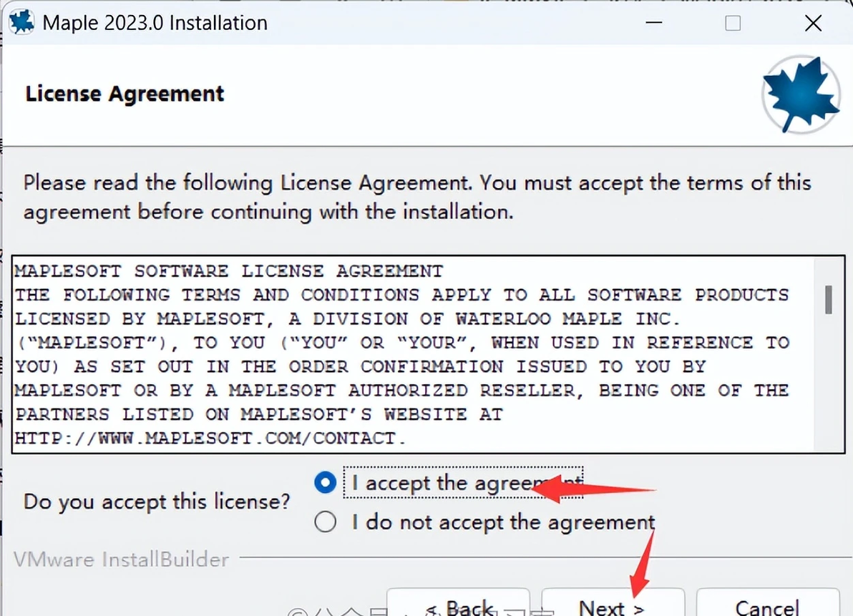Image resolution: width=853 pixels, height=616 pixels.
Task: Click the 'Maple 2023.0 Installation' title bar text
Action: point(155,23)
